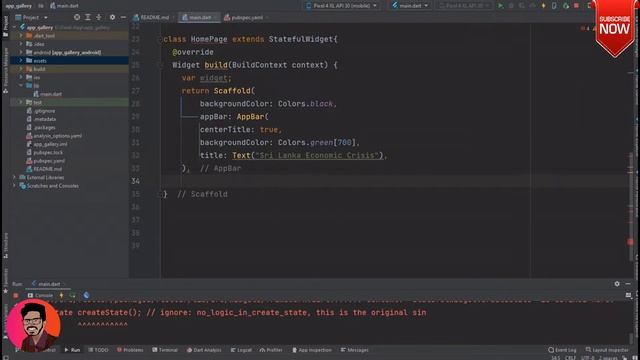Expand the test folder
Screen dimensions: 640x360
21,102
